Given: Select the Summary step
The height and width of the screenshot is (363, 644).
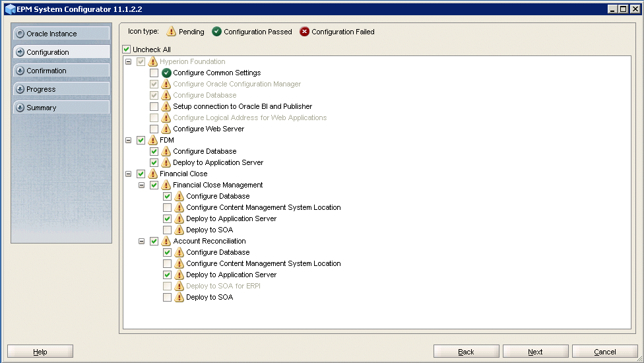Looking at the screenshot, I should click(x=61, y=108).
